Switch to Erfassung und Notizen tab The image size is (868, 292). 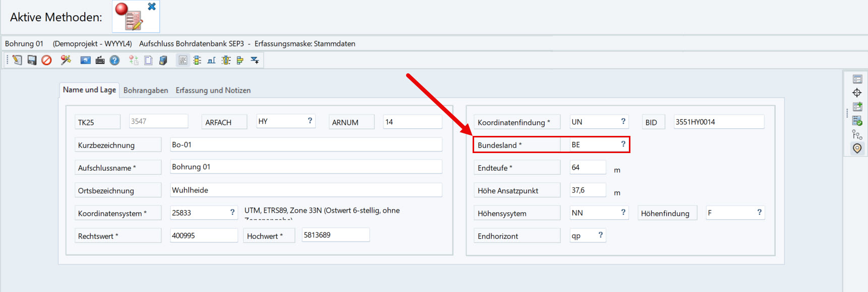pyautogui.click(x=213, y=90)
